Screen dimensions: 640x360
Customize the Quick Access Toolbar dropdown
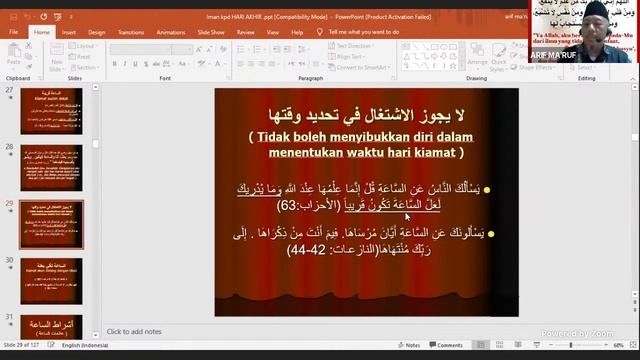coord(71,17)
